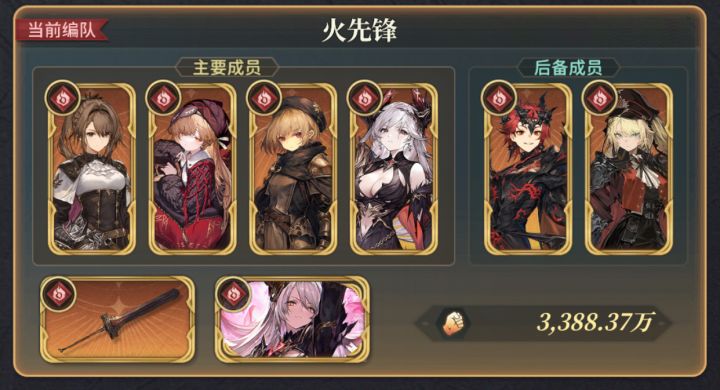Click fire icon on red-hooded character card
Image resolution: width=720 pixels, height=390 pixels.
click(x=163, y=99)
